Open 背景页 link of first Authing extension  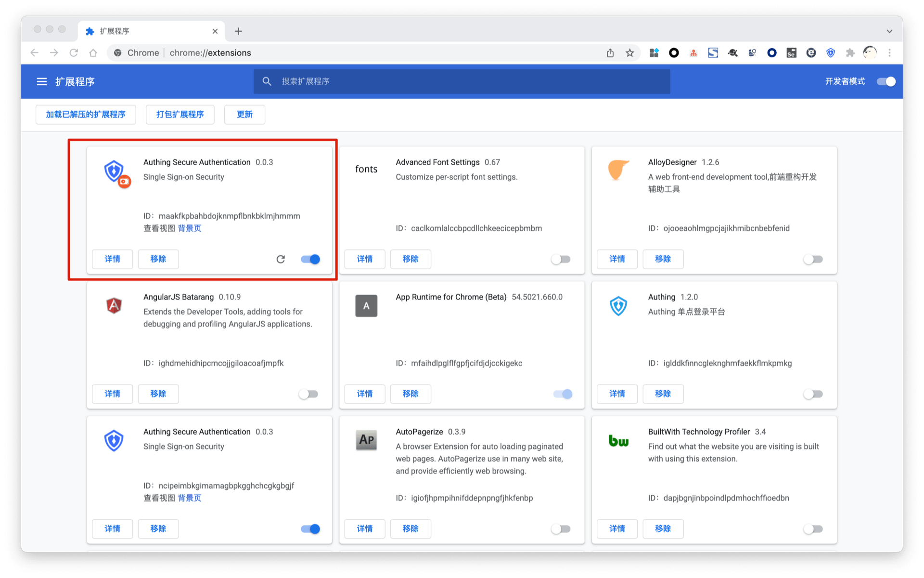190,228
